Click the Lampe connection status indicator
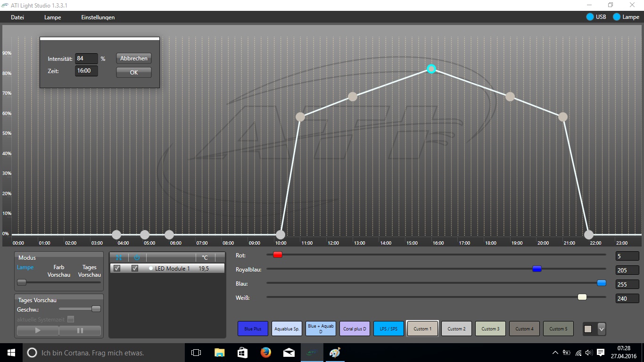 click(617, 17)
